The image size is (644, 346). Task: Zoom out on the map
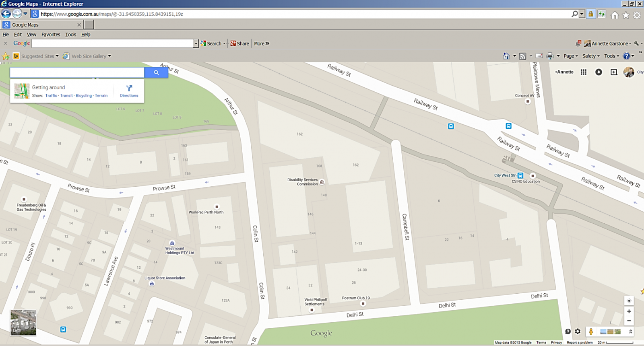pos(629,321)
